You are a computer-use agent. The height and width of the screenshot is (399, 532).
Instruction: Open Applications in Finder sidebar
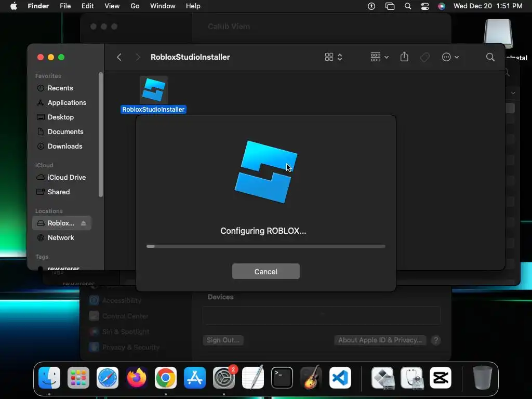tap(62, 102)
